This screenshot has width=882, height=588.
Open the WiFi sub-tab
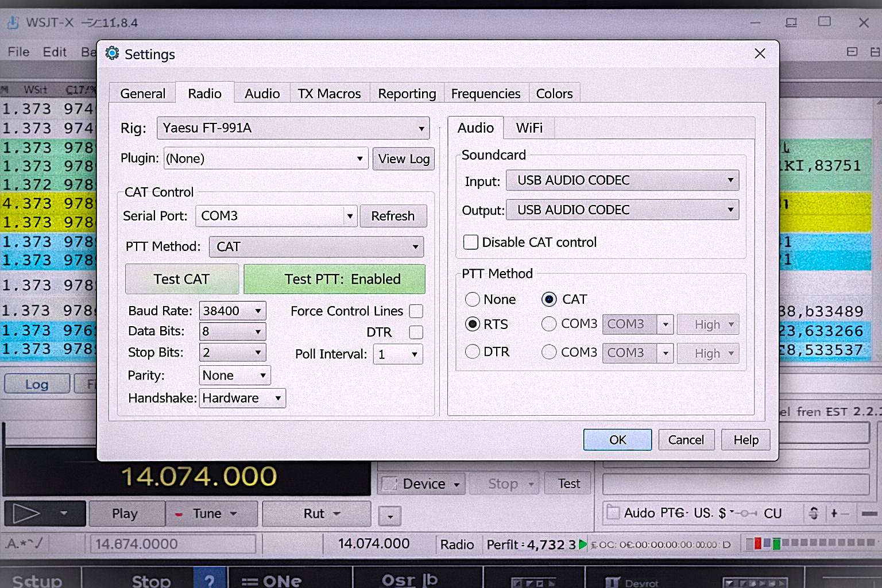(529, 128)
